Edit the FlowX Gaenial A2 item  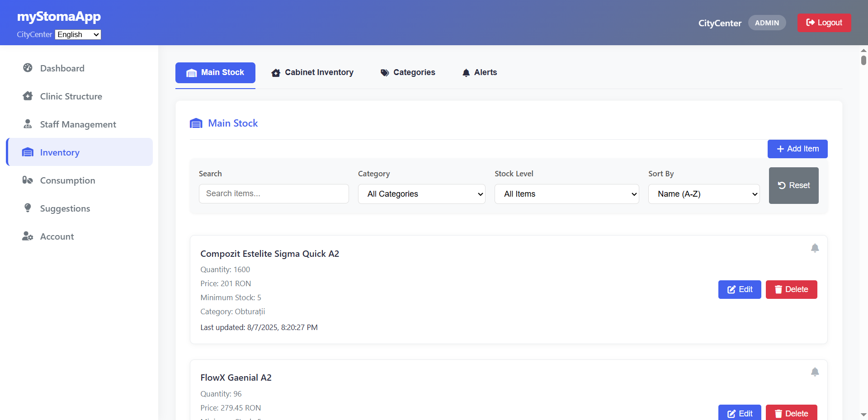[740, 413]
